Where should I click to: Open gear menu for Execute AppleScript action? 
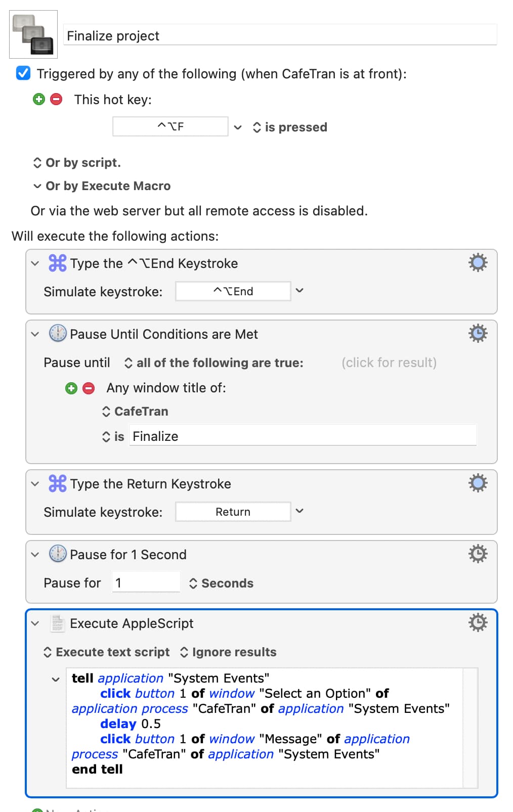tap(478, 622)
